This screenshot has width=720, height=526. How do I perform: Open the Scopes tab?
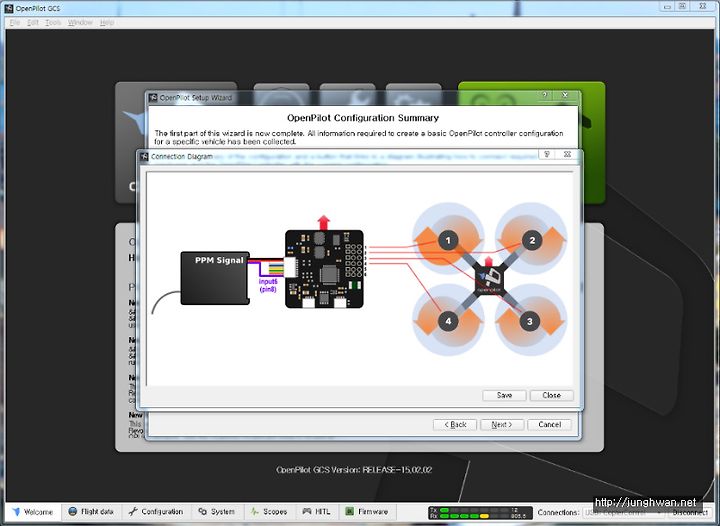pyautogui.click(x=269, y=512)
